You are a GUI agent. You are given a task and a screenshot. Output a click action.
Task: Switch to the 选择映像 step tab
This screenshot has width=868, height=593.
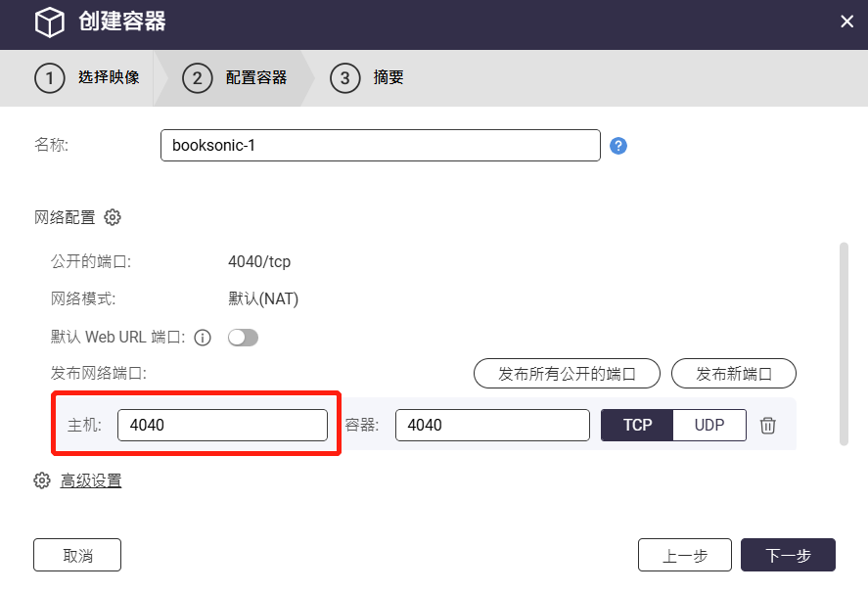(110, 78)
